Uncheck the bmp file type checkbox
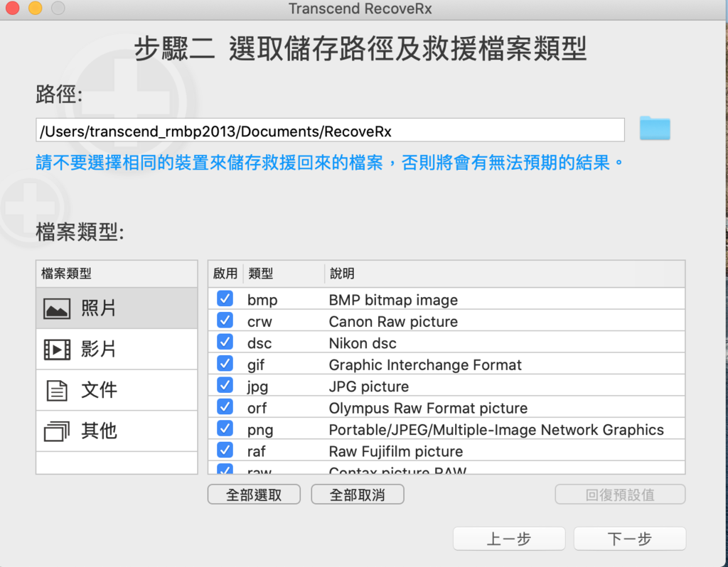 click(x=225, y=298)
